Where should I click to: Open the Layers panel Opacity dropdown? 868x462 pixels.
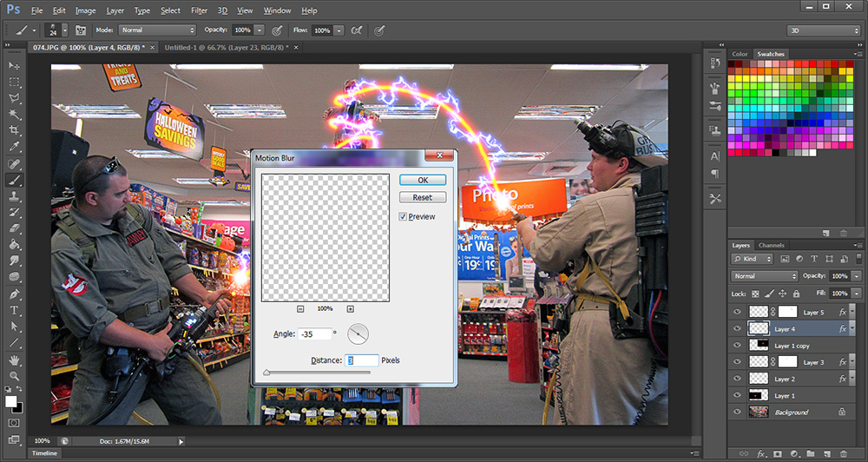tap(857, 276)
